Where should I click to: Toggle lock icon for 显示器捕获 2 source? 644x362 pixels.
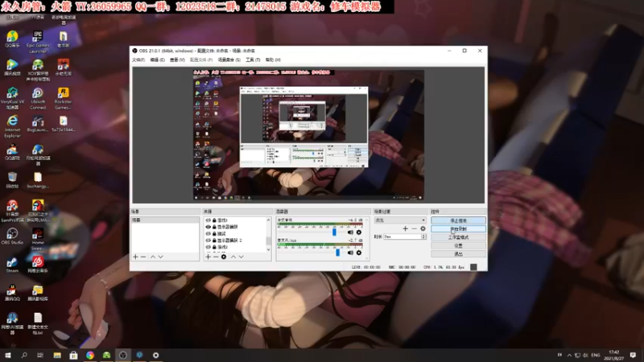[x=214, y=241]
